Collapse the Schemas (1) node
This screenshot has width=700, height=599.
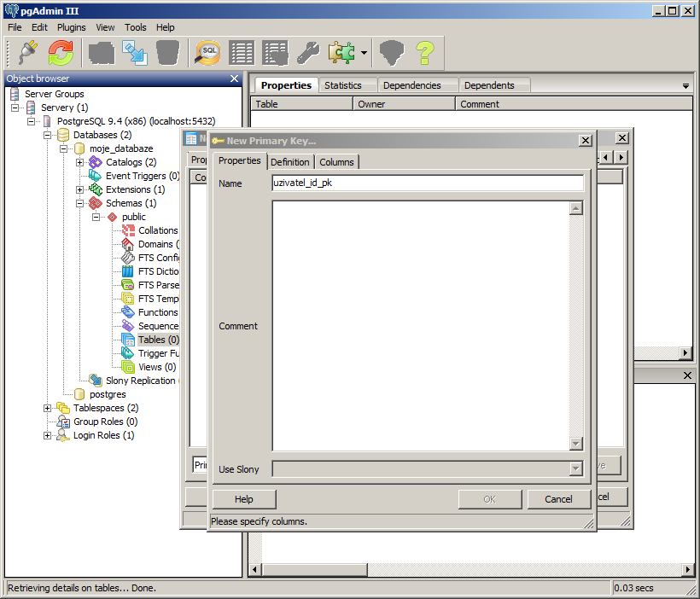[80, 204]
